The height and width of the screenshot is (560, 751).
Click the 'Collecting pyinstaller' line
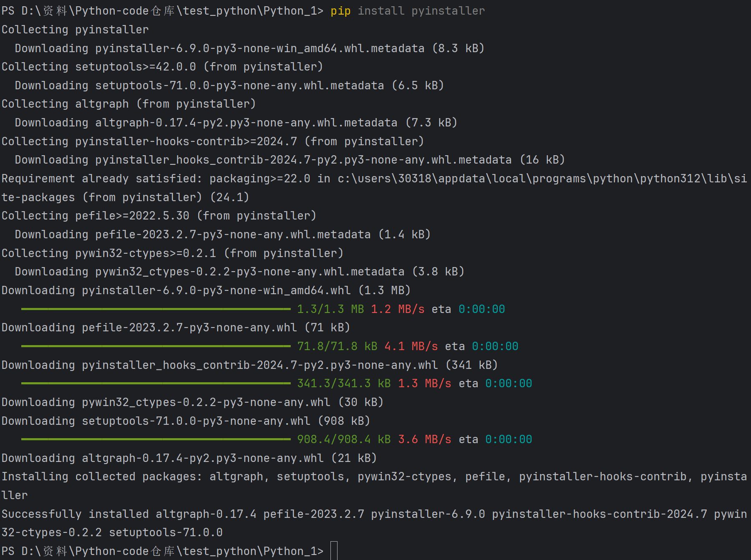click(x=75, y=30)
